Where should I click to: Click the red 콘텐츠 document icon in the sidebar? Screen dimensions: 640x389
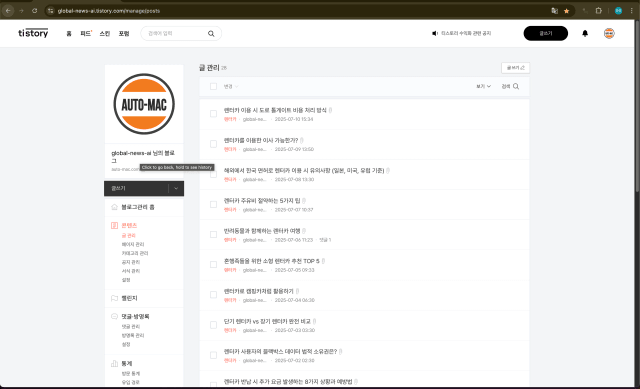point(115,225)
